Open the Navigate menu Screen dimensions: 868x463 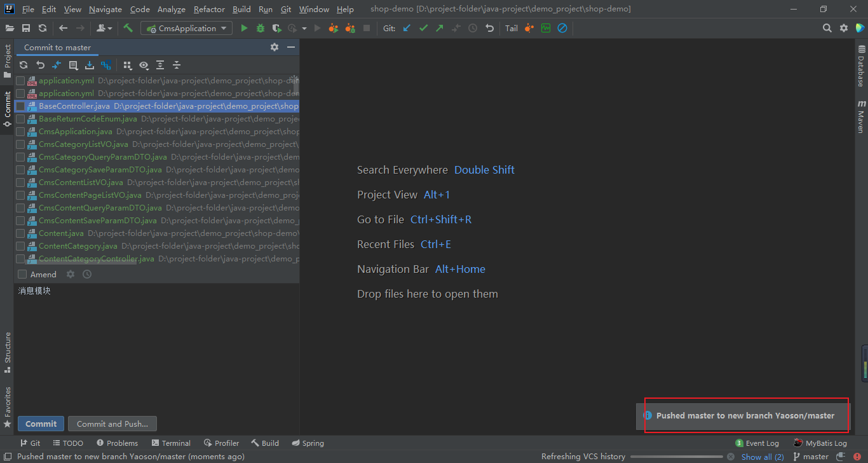(x=105, y=10)
